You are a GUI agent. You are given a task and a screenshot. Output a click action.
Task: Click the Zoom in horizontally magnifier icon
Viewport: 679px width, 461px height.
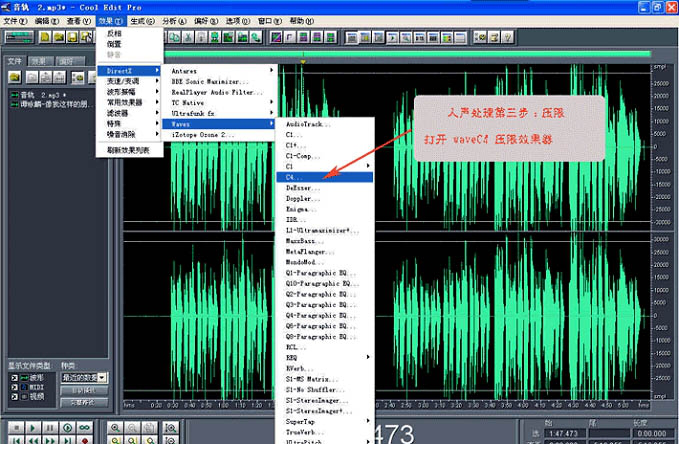pyautogui.click(x=115, y=428)
